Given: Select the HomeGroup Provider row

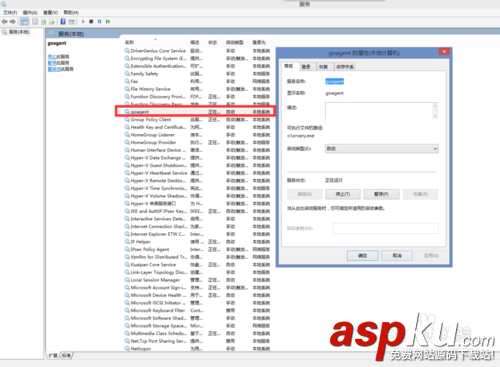Looking at the screenshot, I should [x=197, y=143].
